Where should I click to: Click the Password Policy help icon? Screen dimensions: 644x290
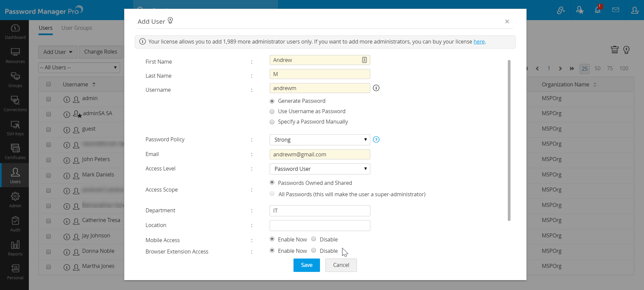click(x=376, y=140)
